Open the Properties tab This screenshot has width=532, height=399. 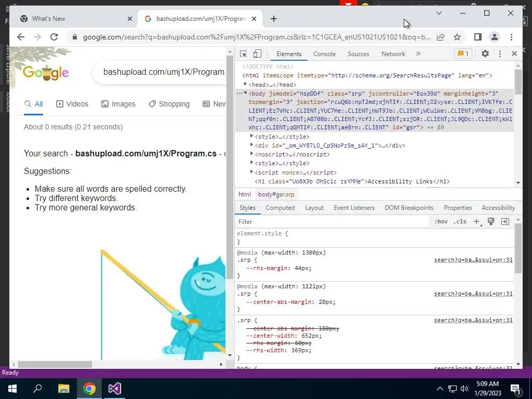(458, 208)
